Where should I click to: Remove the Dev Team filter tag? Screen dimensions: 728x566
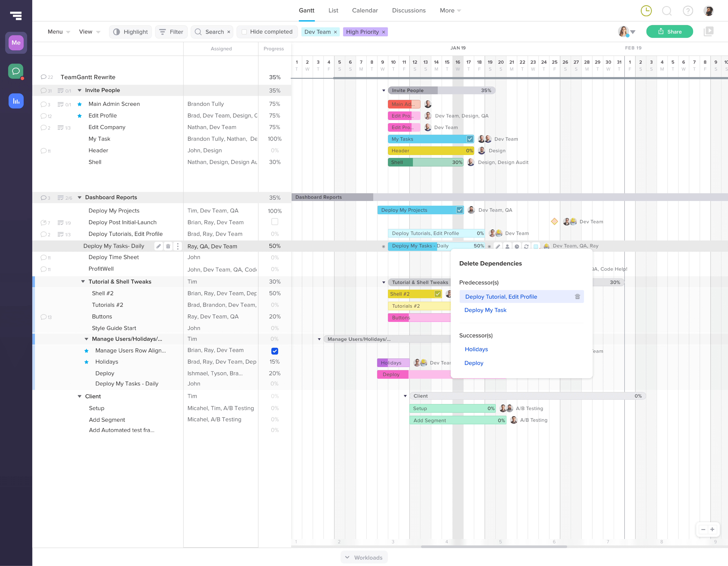335,32
